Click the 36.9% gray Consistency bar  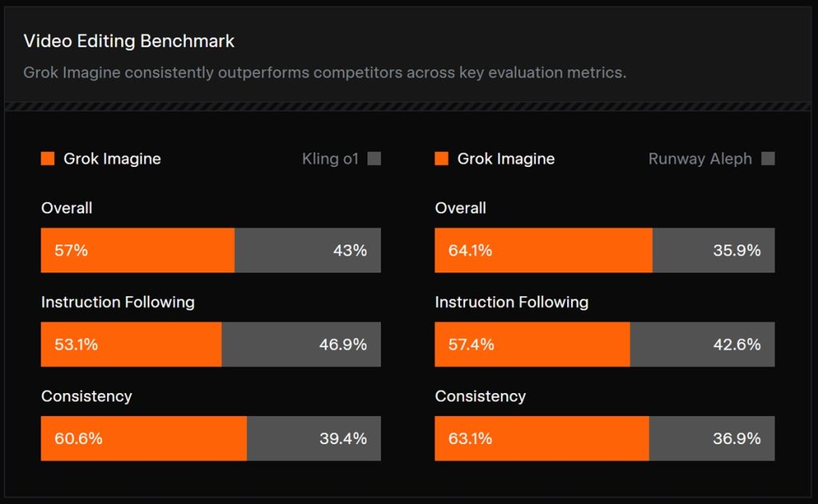click(712, 439)
